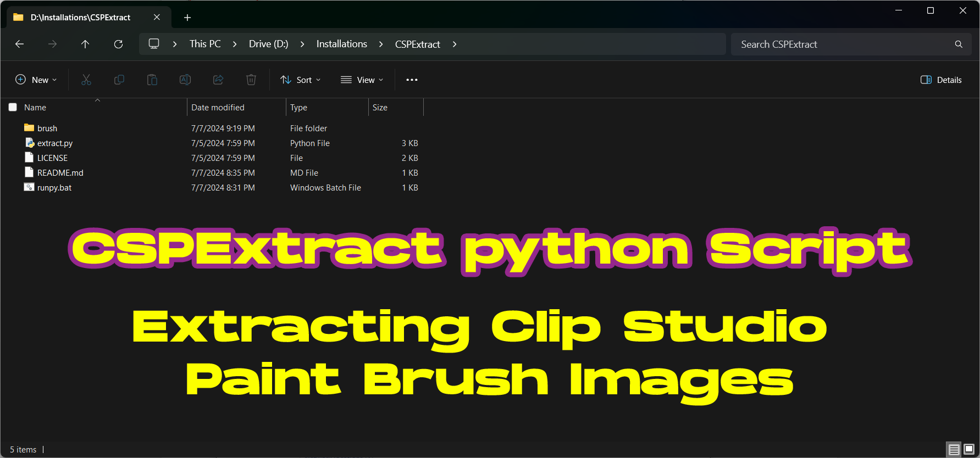Open the New dropdown menu

tap(36, 80)
